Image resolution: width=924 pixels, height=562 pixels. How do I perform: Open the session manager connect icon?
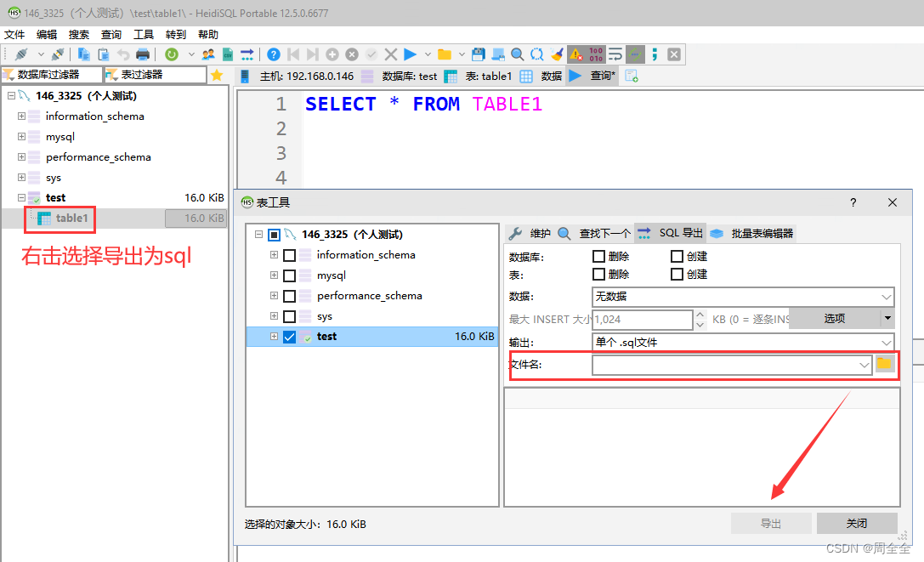pyautogui.click(x=21, y=55)
